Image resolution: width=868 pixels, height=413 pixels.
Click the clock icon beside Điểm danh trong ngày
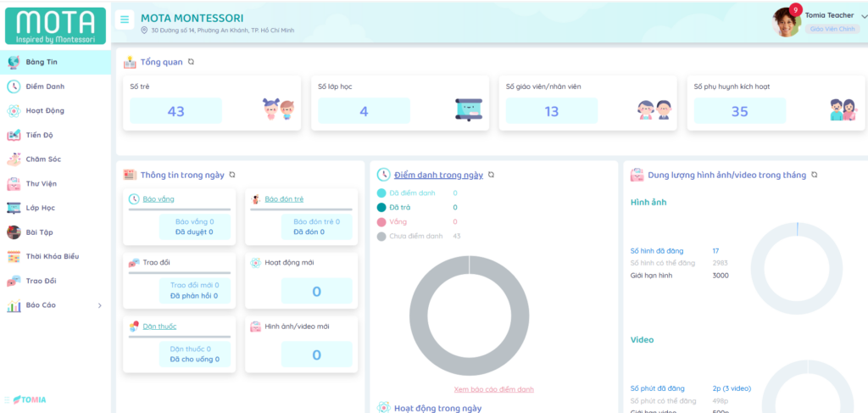pos(383,175)
